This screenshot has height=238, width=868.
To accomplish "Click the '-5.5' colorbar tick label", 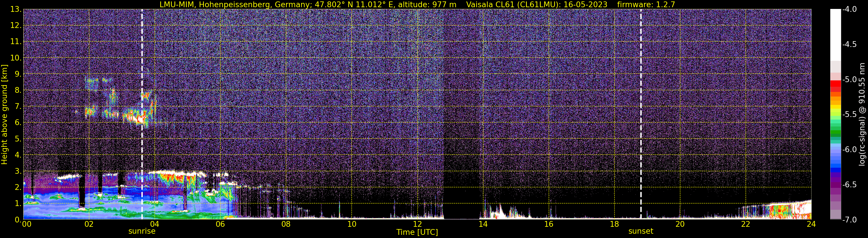I will click(850, 115).
